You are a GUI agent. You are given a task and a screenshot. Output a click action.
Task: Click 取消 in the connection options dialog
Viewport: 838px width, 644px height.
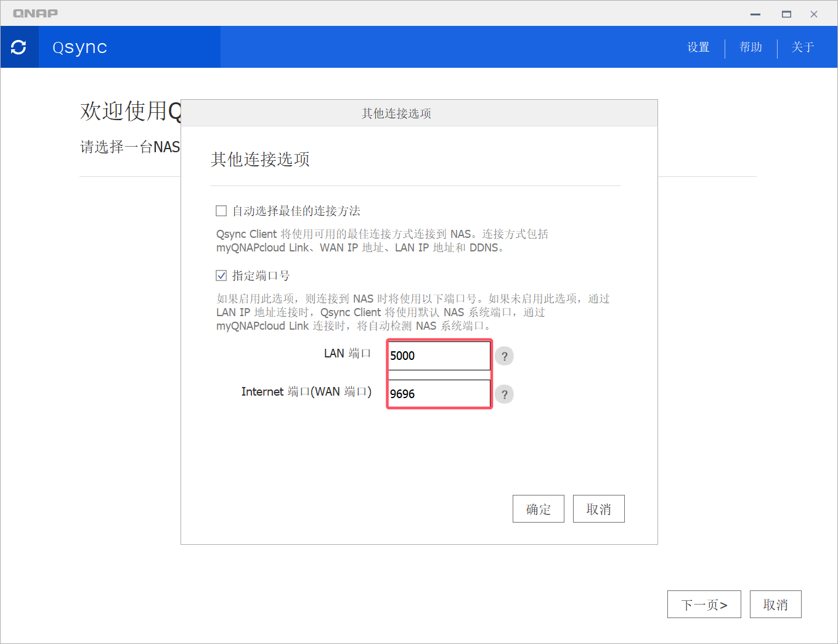[x=599, y=509]
